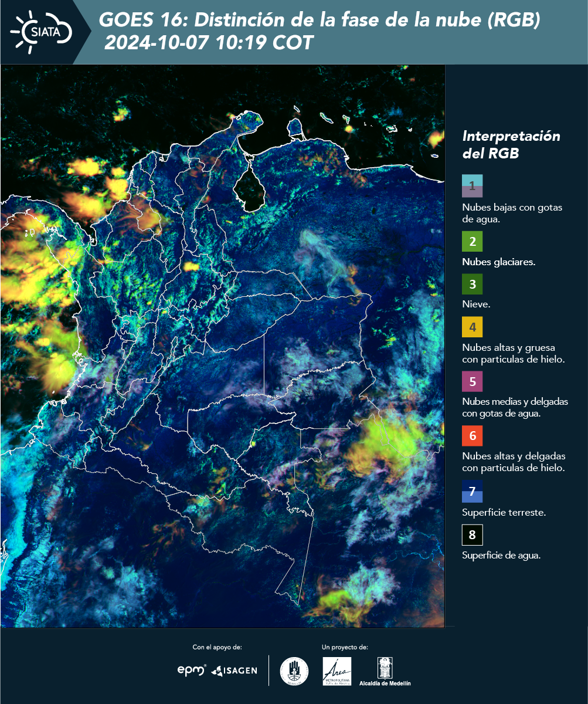
Task: Select yellow legend swatch 4 for thick high clouds
Action: (x=472, y=327)
